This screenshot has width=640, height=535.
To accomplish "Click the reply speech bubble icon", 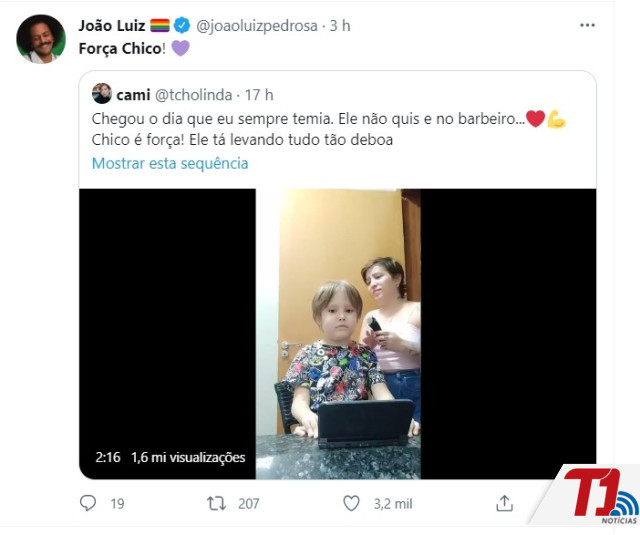I will [x=88, y=503].
